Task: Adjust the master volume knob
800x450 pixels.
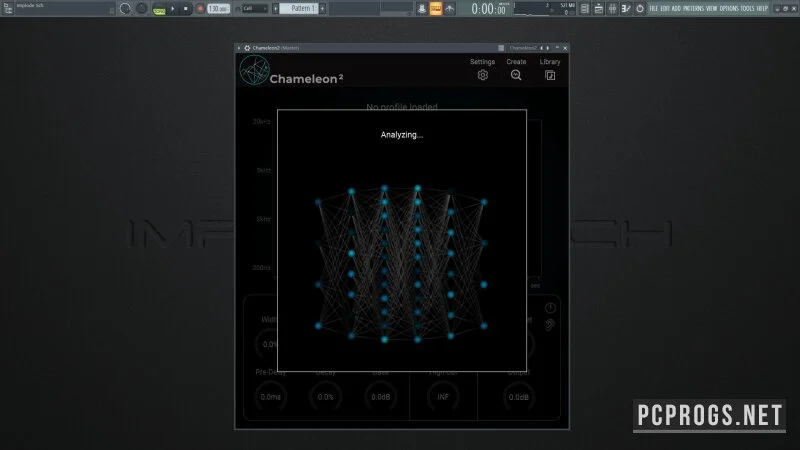Action: point(125,9)
